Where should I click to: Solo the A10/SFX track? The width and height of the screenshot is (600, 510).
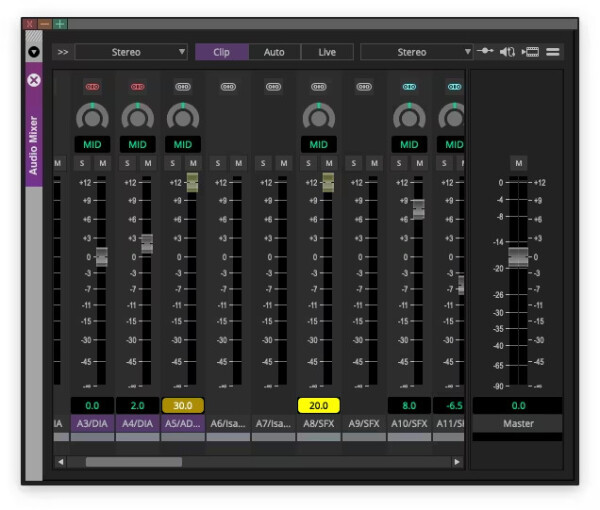pyautogui.click(x=399, y=163)
